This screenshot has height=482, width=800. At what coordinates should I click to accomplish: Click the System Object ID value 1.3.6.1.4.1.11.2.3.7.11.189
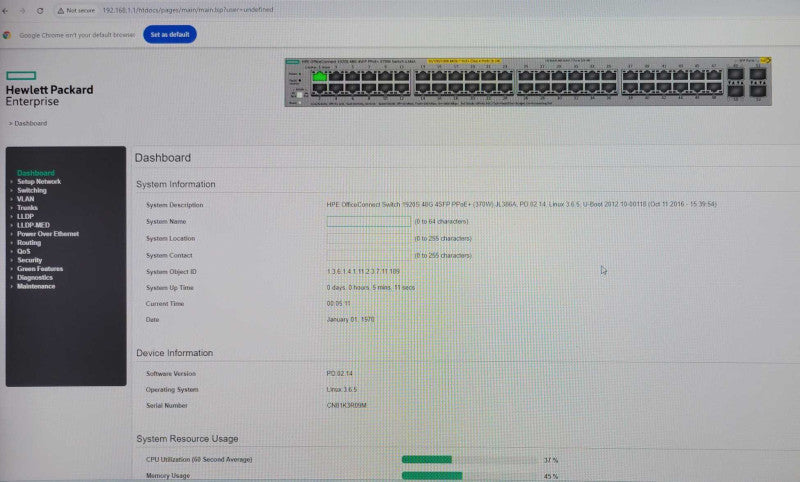363,271
